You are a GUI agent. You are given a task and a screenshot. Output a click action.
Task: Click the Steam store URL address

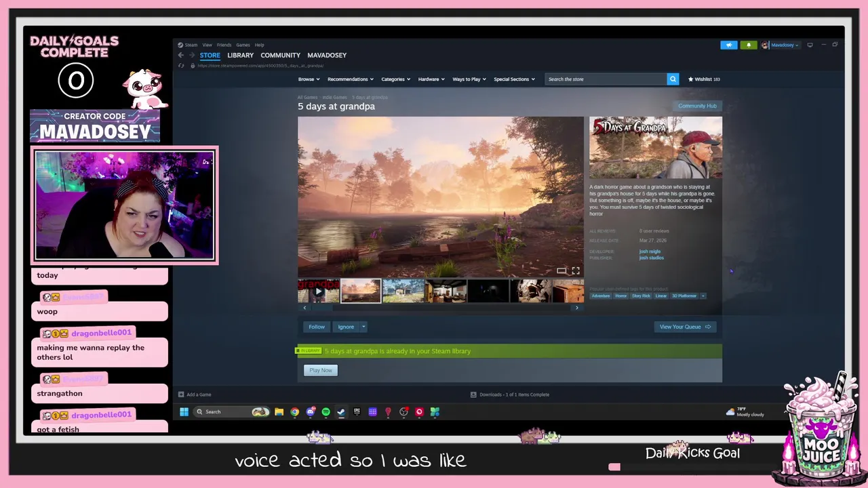click(x=260, y=66)
